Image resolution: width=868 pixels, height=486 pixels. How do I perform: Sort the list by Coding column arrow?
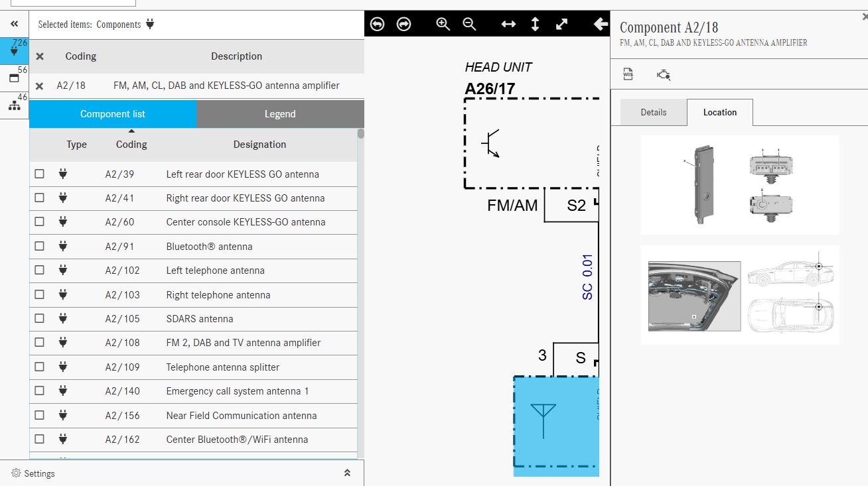(131, 131)
